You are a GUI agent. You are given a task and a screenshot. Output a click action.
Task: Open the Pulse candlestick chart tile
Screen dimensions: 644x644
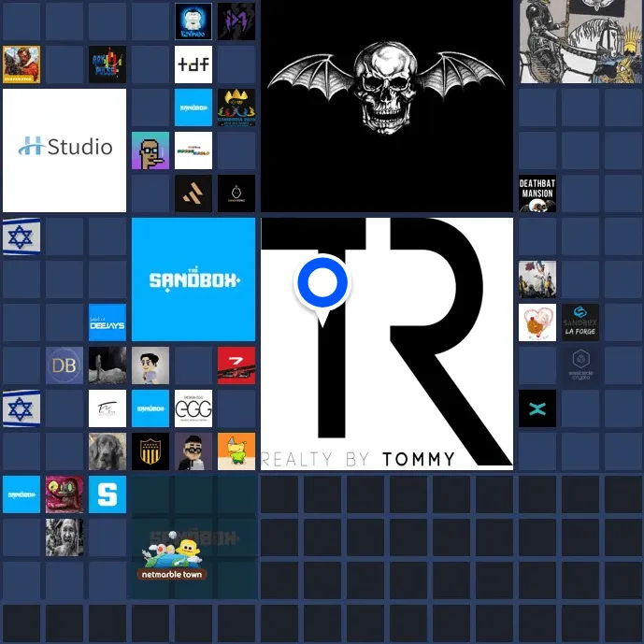pyautogui.click(x=107, y=64)
